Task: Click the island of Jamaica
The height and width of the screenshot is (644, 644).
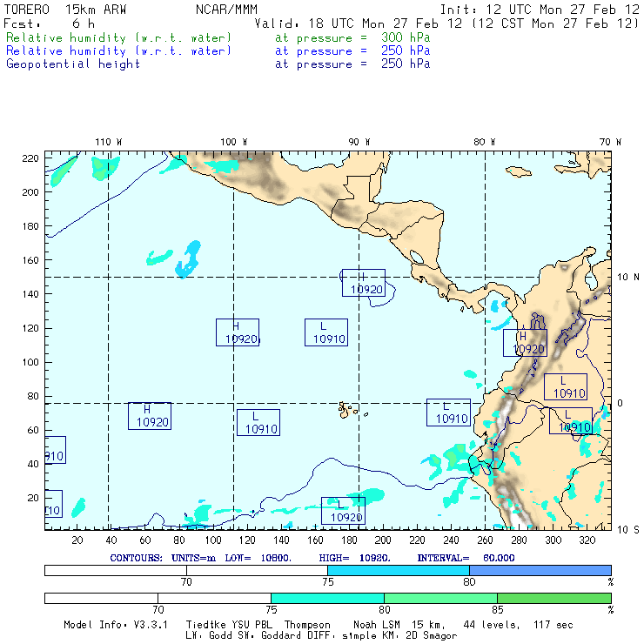Action: (x=519, y=171)
